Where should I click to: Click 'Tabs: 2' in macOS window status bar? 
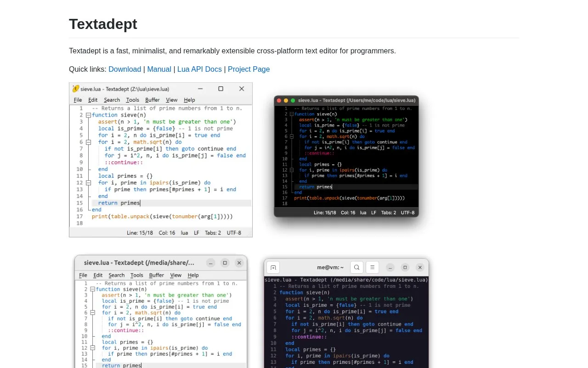point(389,213)
